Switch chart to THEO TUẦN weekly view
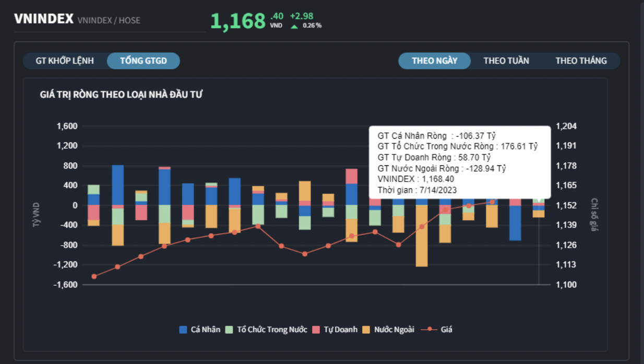 click(506, 61)
